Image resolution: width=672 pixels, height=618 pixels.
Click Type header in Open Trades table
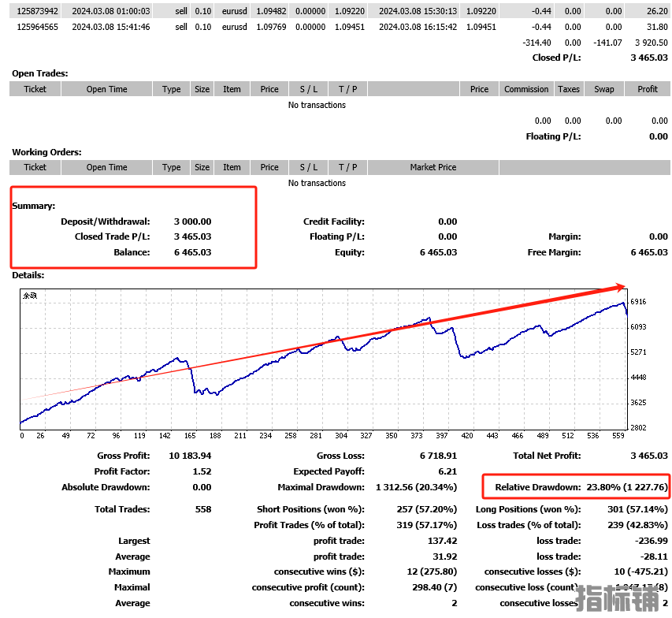[x=172, y=89]
